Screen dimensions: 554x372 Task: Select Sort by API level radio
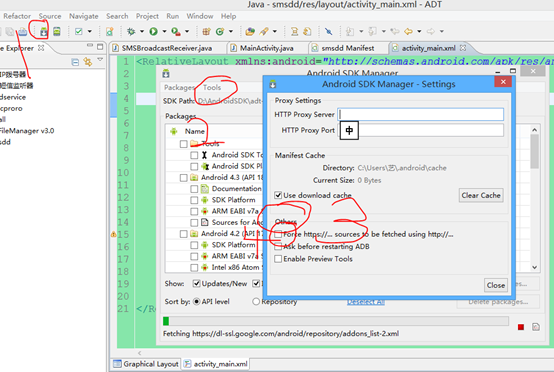coord(197,302)
